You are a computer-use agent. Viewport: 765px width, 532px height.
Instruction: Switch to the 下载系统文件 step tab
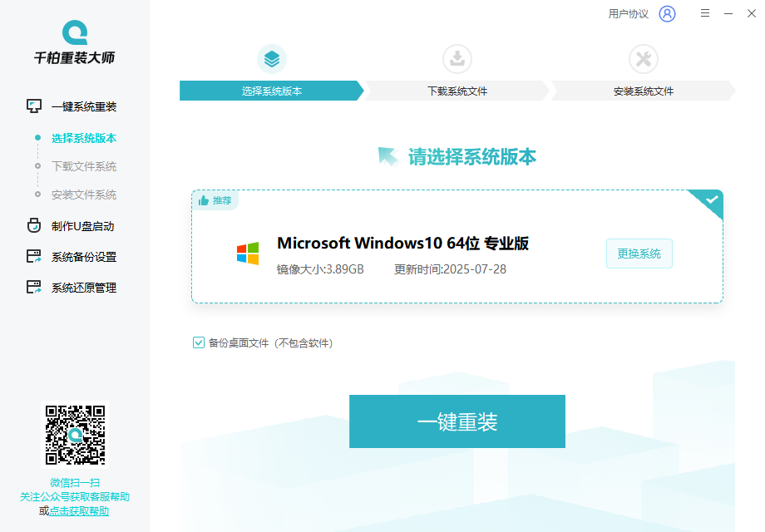(457, 91)
